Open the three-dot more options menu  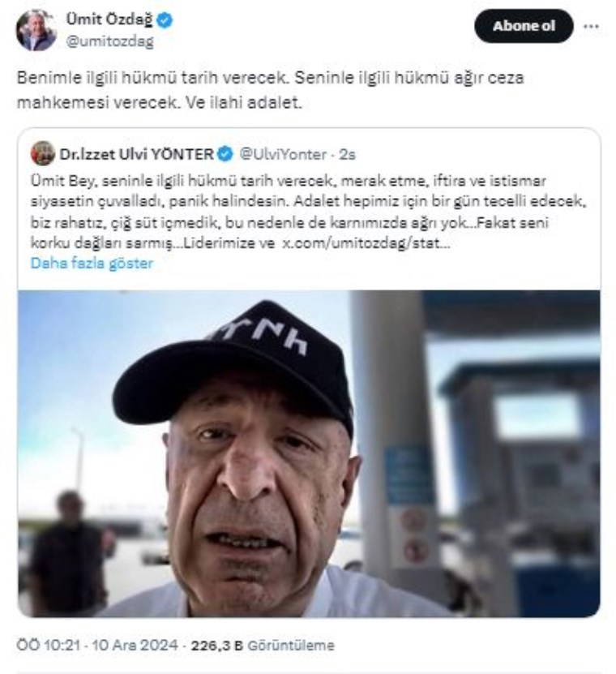[591, 26]
